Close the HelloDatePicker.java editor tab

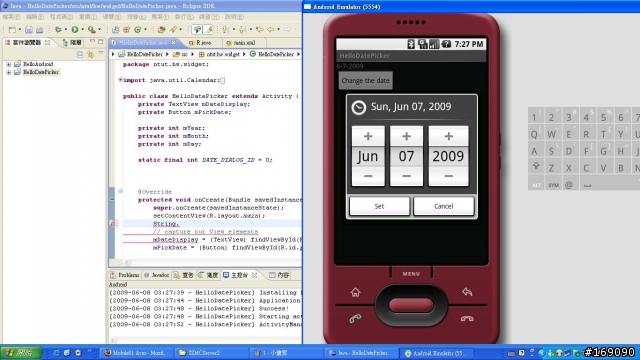click(x=173, y=42)
